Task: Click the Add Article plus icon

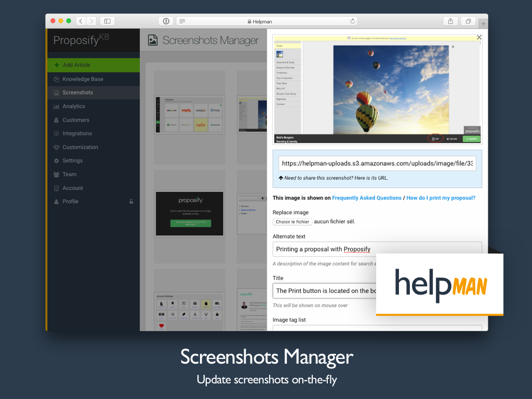Action: pos(57,65)
